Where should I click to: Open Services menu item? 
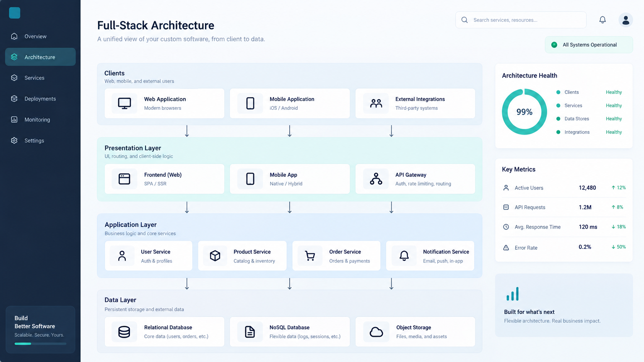pyautogui.click(x=40, y=78)
